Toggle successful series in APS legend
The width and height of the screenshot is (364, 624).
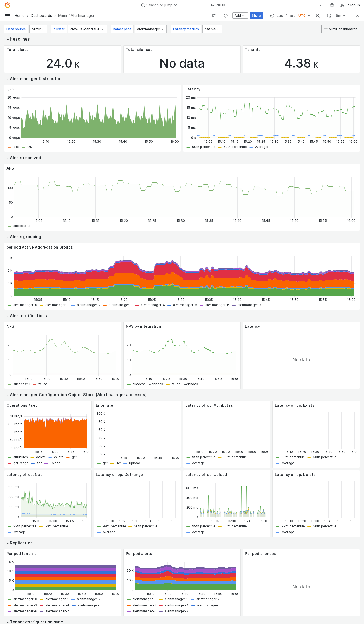(x=22, y=226)
